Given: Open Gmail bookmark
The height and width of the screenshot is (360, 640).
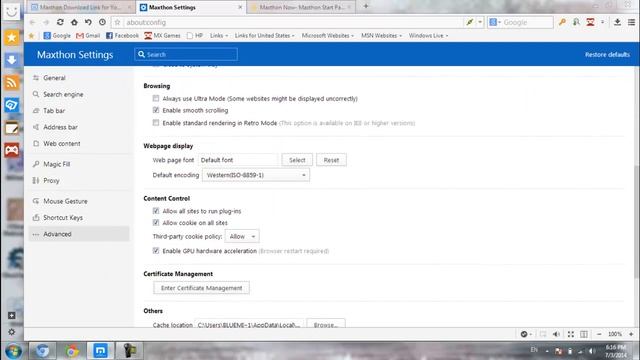Looking at the screenshot, I should 88,36.
